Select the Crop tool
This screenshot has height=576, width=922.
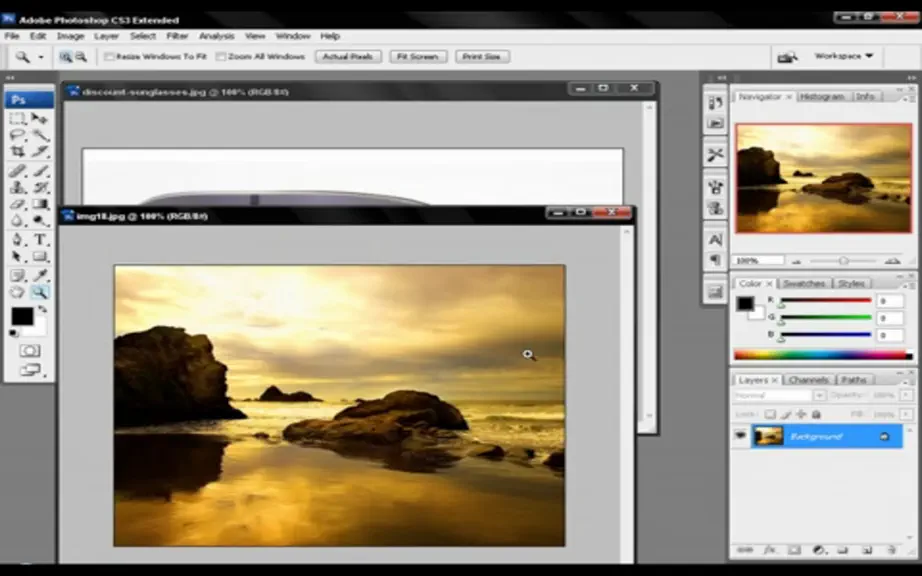tap(18, 151)
